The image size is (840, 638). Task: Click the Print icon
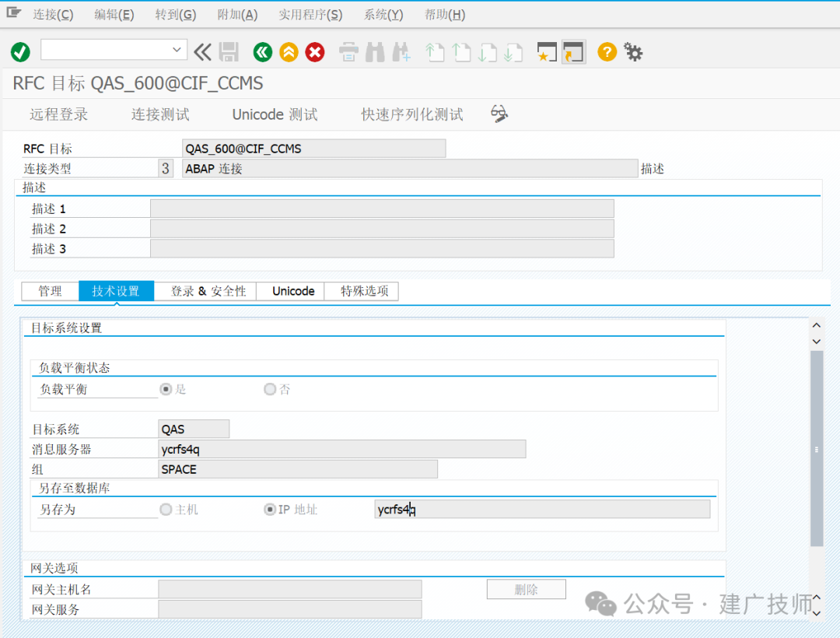(x=348, y=52)
